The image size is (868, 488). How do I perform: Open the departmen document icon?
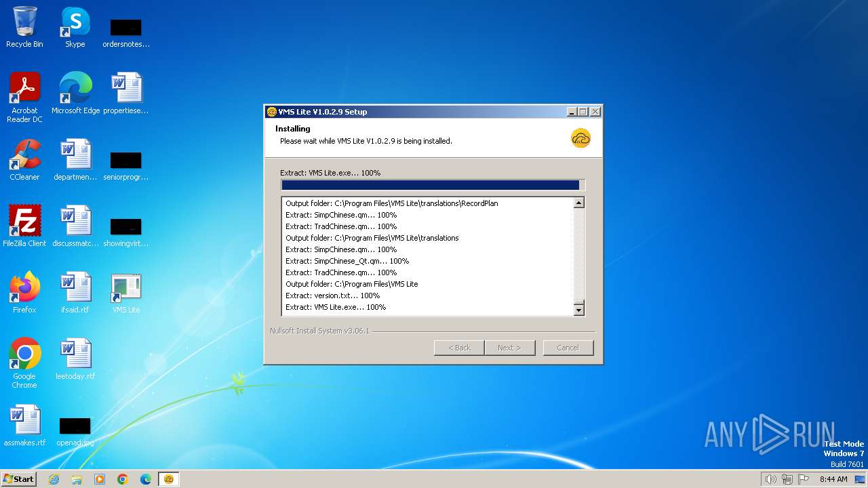click(x=75, y=160)
